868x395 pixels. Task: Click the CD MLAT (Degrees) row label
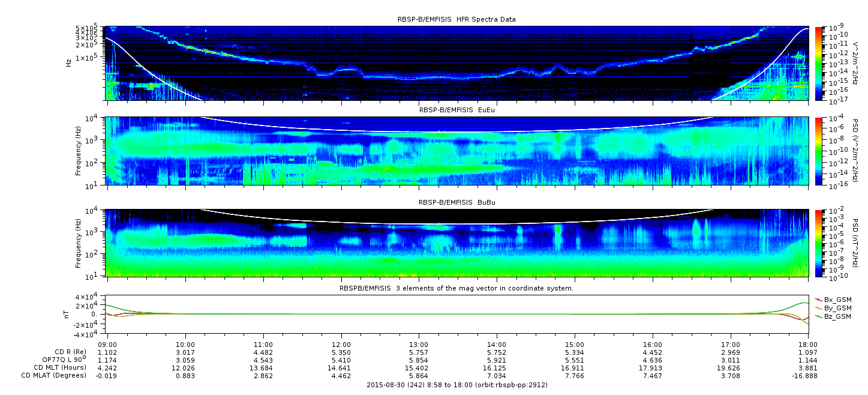coord(58,376)
